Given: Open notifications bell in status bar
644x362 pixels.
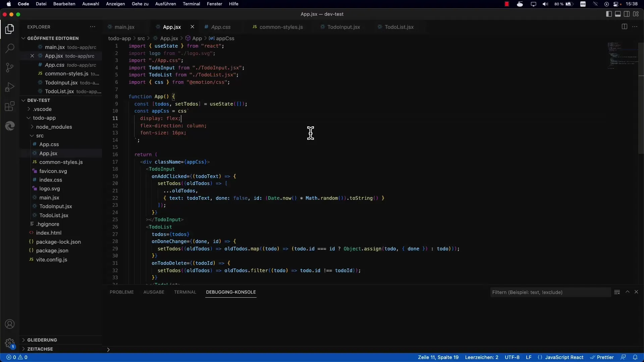Looking at the screenshot, I should pyautogui.click(x=635, y=357).
